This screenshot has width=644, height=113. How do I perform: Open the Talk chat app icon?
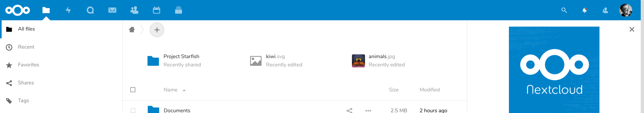(90, 10)
